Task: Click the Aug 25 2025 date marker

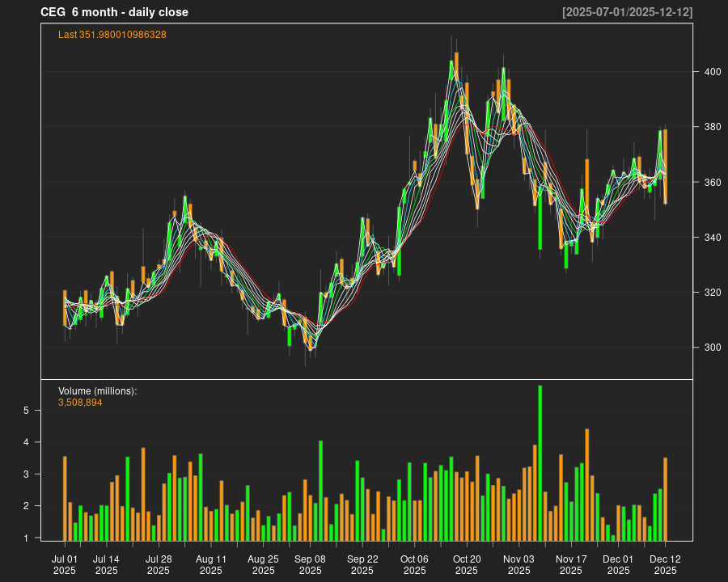Action: click(263, 564)
